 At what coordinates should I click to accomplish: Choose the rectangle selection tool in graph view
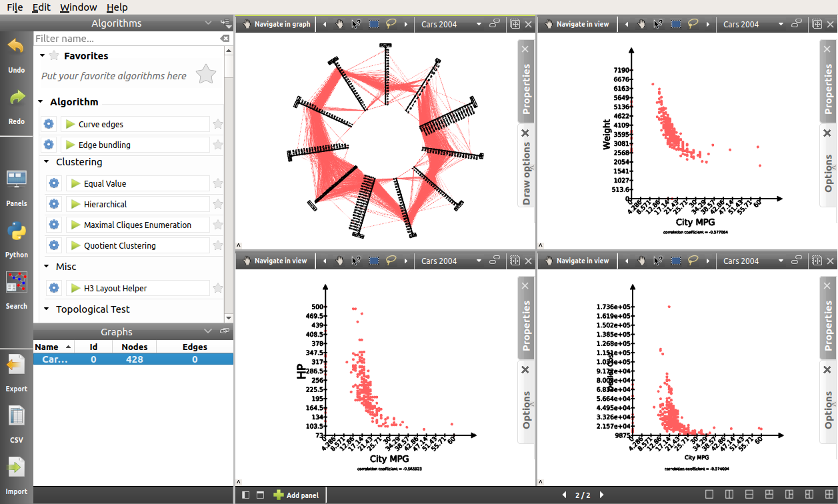click(x=374, y=24)
